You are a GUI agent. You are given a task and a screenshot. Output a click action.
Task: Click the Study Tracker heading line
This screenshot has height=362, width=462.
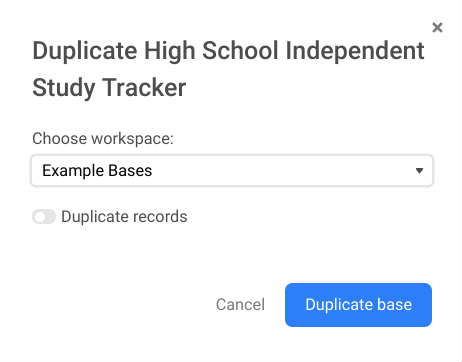tap(109, 88)
